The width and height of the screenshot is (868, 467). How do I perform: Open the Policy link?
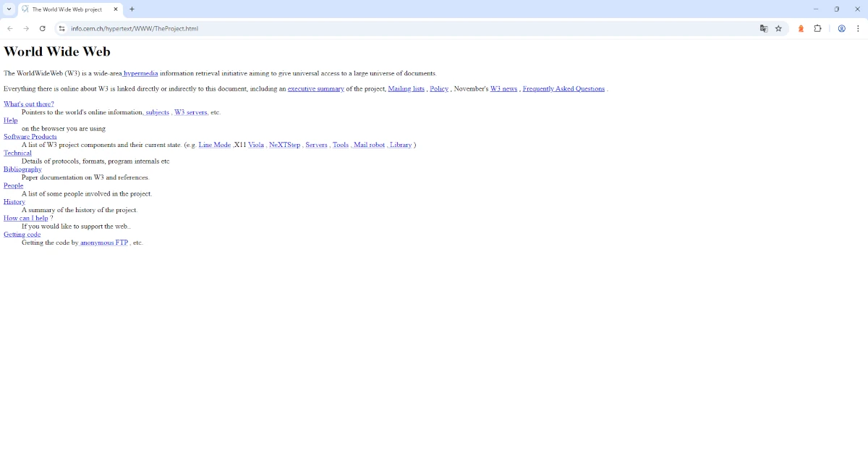pyautogui.click(x=439, y=88)
